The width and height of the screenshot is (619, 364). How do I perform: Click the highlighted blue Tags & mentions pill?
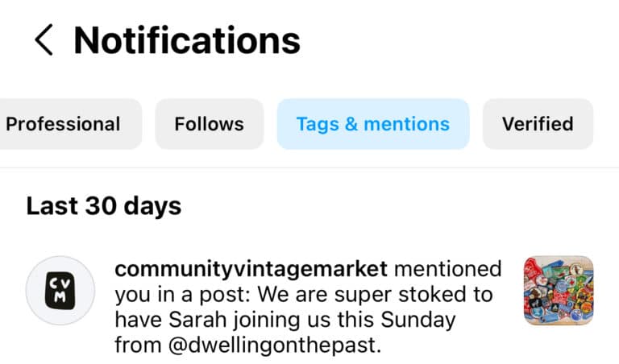[372, 124]
